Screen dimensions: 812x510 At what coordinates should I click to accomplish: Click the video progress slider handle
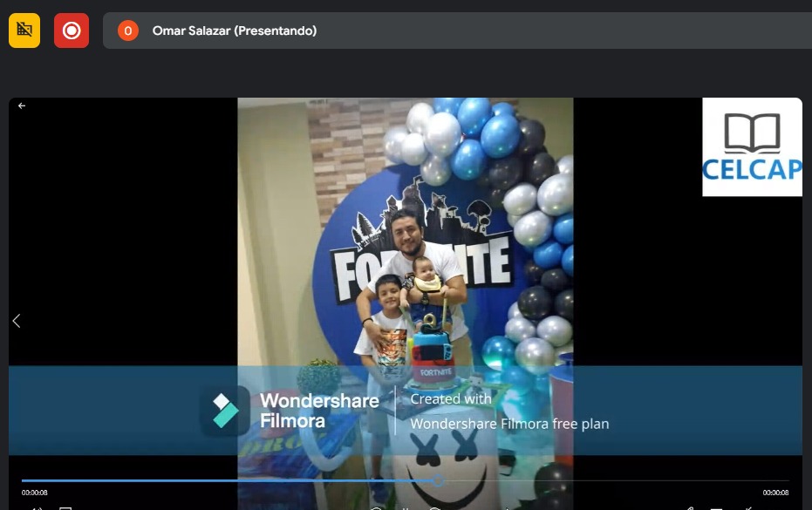point(438,481)
